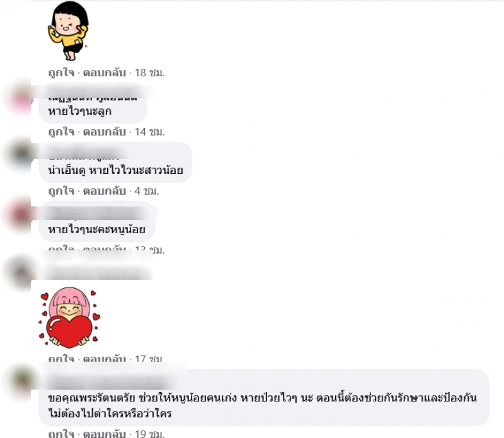Image resolution: width=504 pixels, height=438 pixels.
Task: Click the pink-haired girl heart sticker
Action: pos(69,318)
